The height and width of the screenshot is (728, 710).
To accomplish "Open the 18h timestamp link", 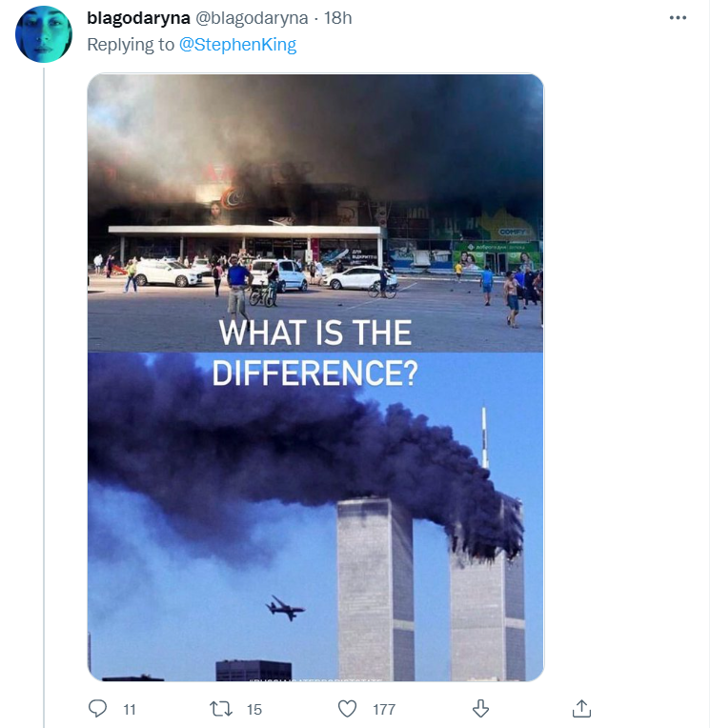I will 337,18.
